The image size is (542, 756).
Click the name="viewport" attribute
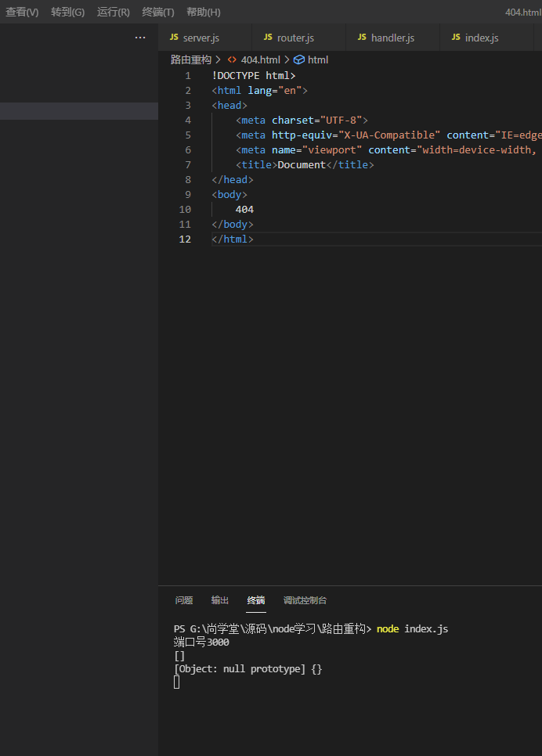(316, 150)
